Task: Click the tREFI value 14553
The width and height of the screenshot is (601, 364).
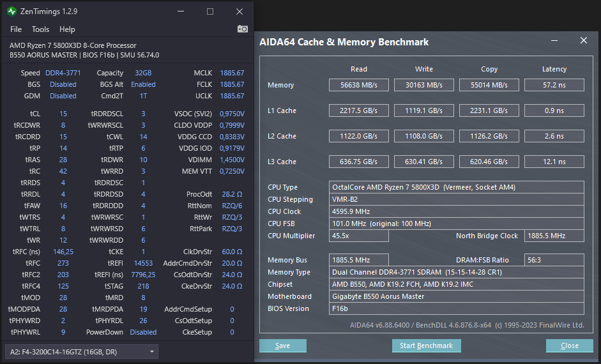Action: [143, 263]
